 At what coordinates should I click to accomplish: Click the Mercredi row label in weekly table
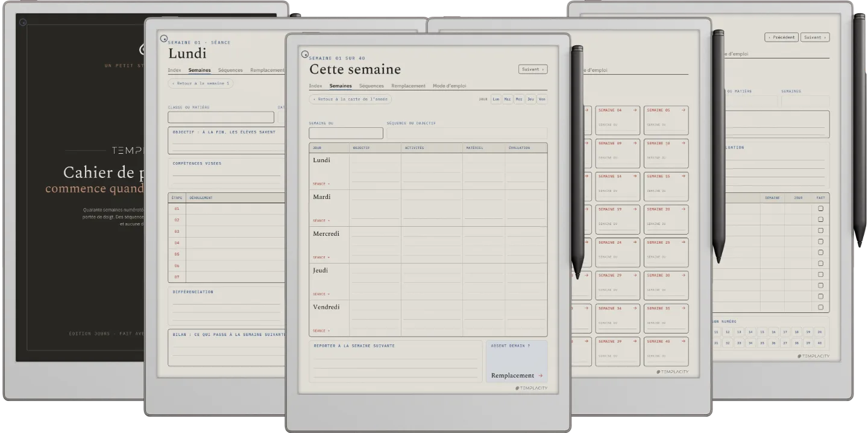click(326, 234)
